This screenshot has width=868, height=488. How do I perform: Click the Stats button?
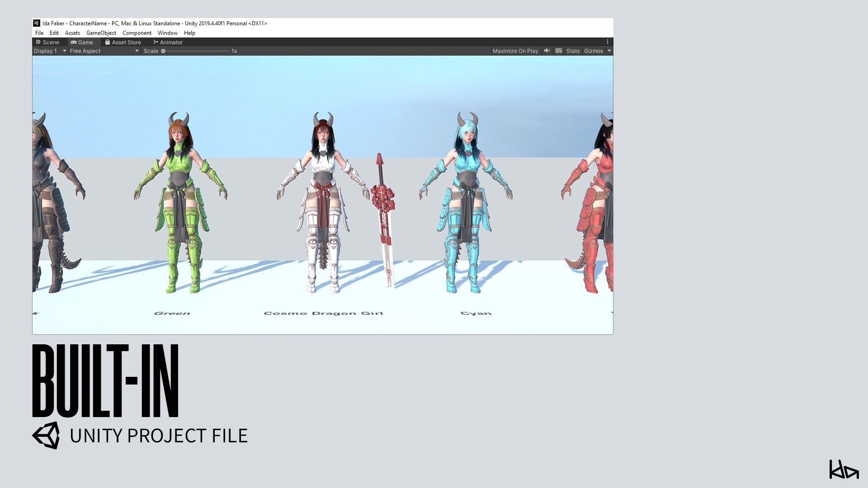click(572, 51)
